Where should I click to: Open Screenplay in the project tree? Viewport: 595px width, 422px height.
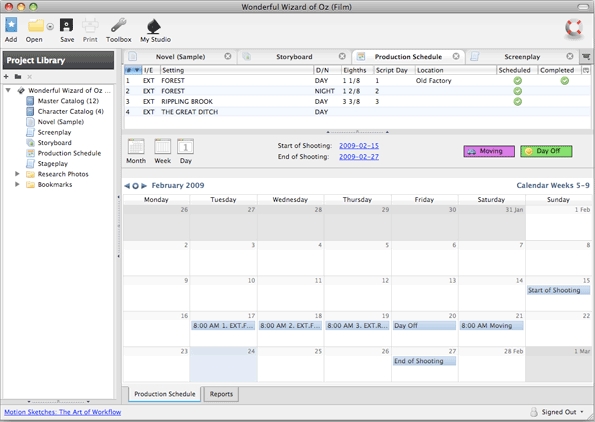point(54,132)
